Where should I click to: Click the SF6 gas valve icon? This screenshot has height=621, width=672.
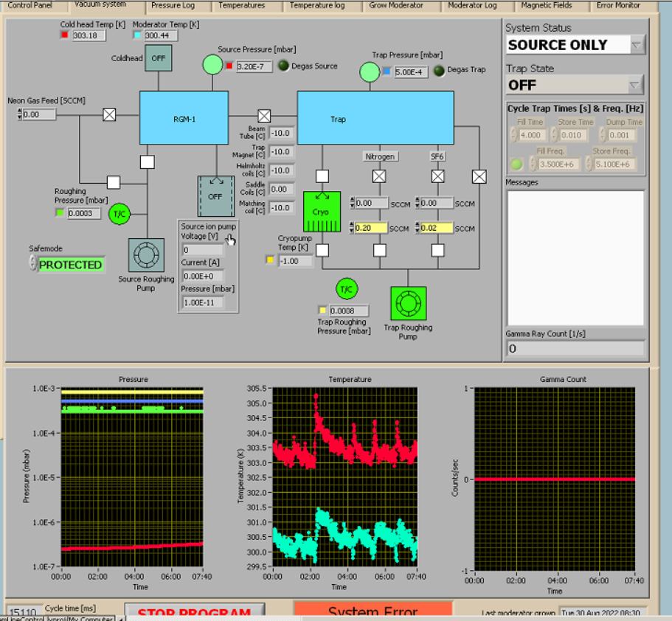click(437, 176)
